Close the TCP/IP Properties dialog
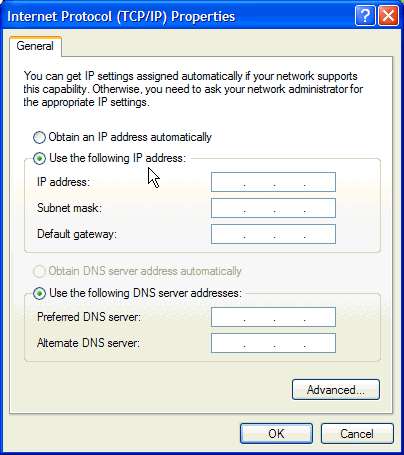 [388, 16]
